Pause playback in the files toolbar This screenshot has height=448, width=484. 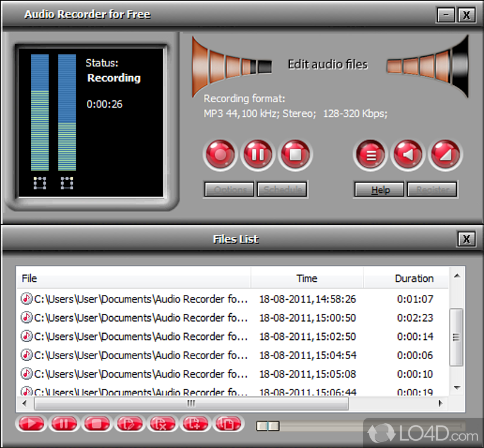tap(64, 424)
